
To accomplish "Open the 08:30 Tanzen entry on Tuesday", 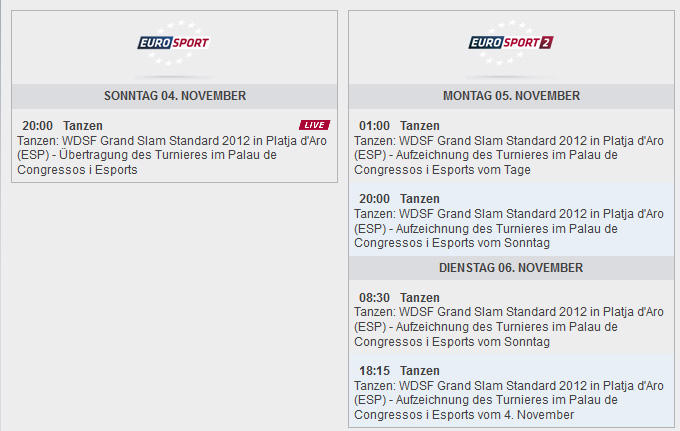I will click(x=511, y=318).
